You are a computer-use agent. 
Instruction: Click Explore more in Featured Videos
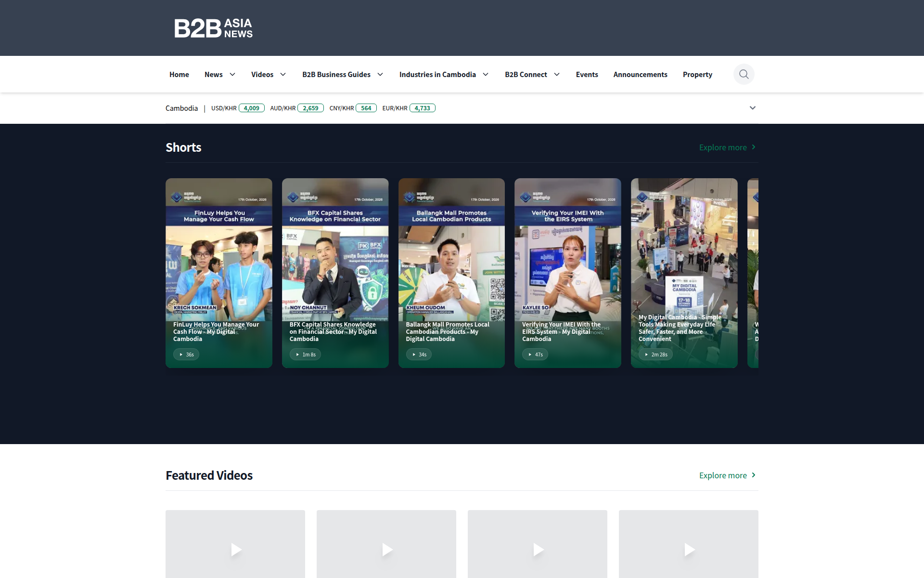pos(728,475)
